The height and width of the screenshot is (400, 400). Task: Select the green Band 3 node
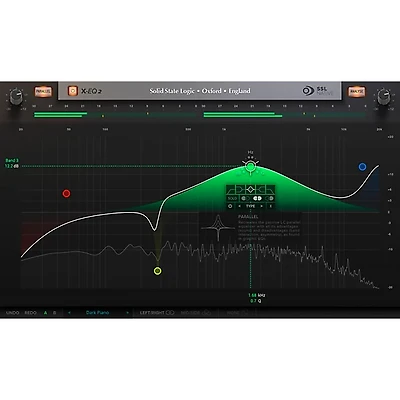point(250,166)
